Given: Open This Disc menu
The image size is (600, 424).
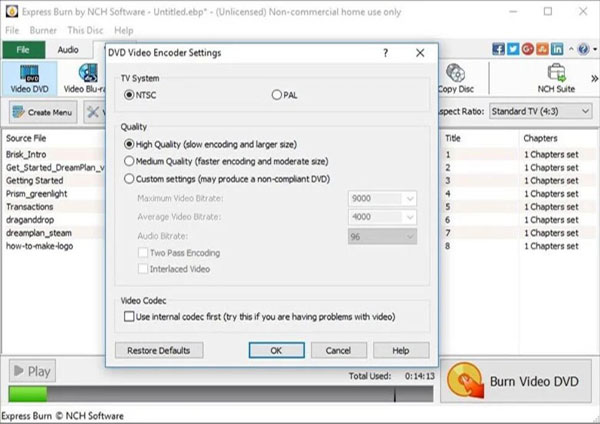Looking at the screenshot, I should pyautogui.click(x=85, y=30).
